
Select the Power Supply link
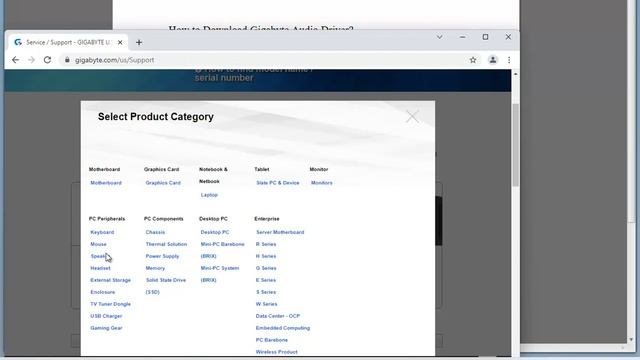pos(162,256)
